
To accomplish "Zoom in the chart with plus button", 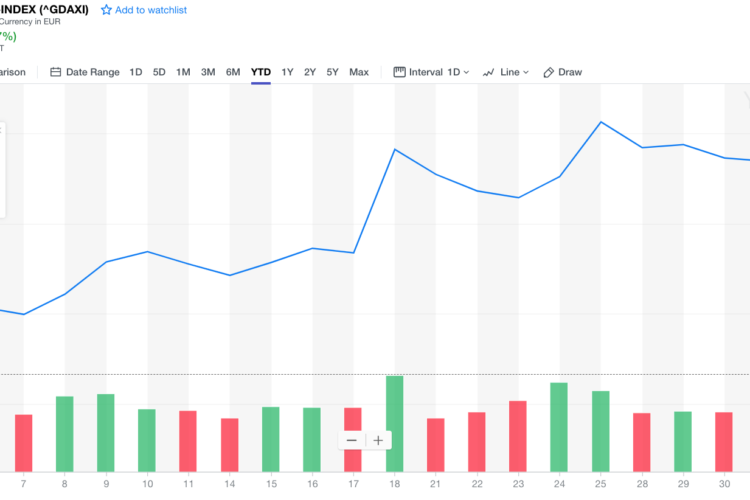I will [378, 440].
